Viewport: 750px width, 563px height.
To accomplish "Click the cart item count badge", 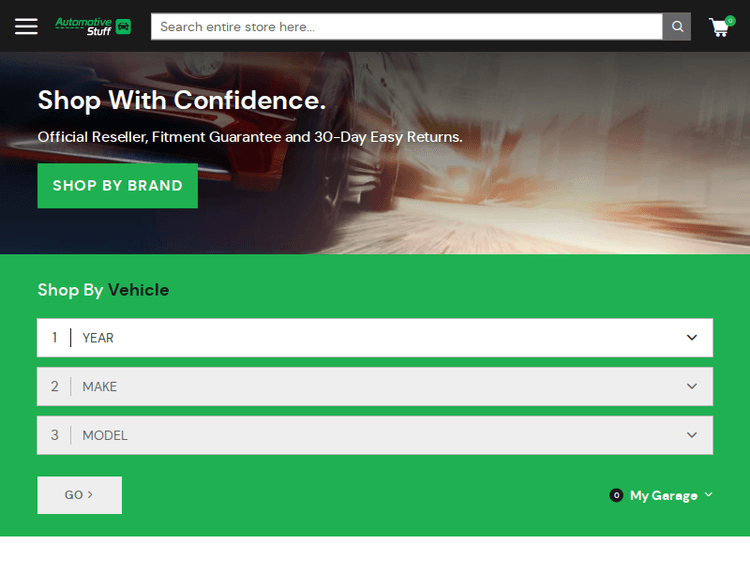I will pyautogui.click(x=730, y=20).
